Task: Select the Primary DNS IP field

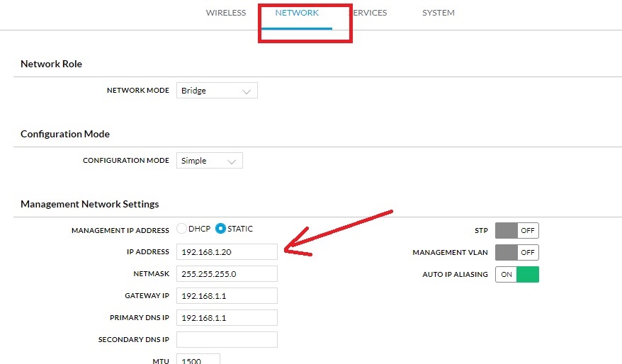Action: pos(227,318)
